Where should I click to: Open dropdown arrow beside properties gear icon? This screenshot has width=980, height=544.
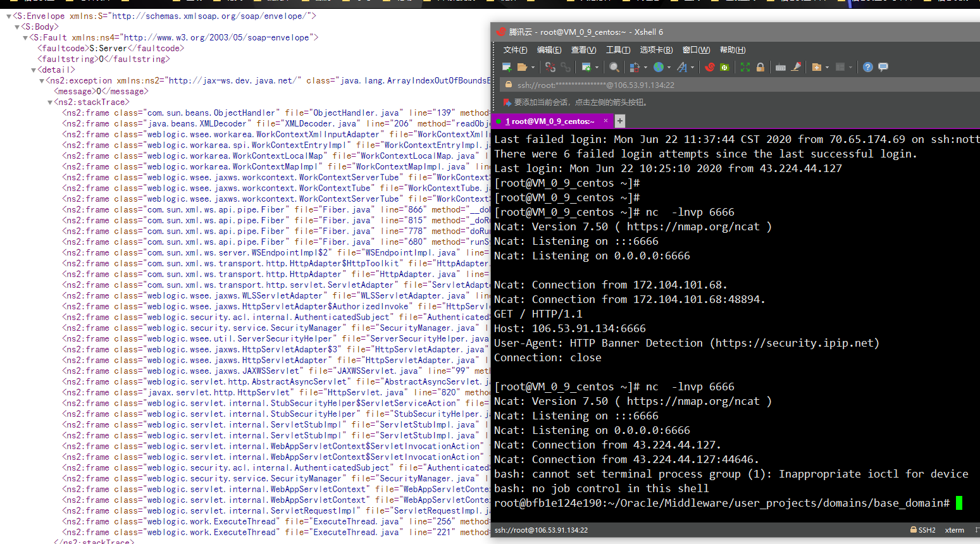(597, 67)
